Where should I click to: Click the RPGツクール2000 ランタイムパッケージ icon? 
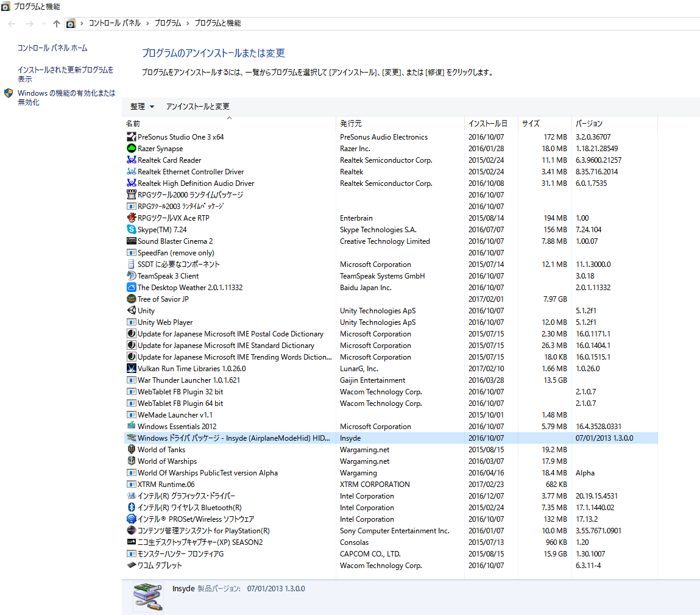point(131,194)
